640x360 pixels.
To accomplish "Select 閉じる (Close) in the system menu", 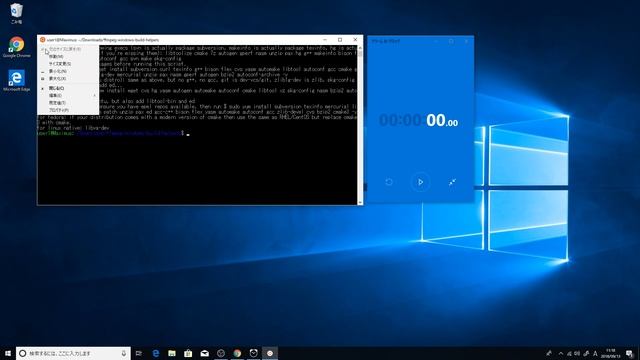I will click(68, 88).
